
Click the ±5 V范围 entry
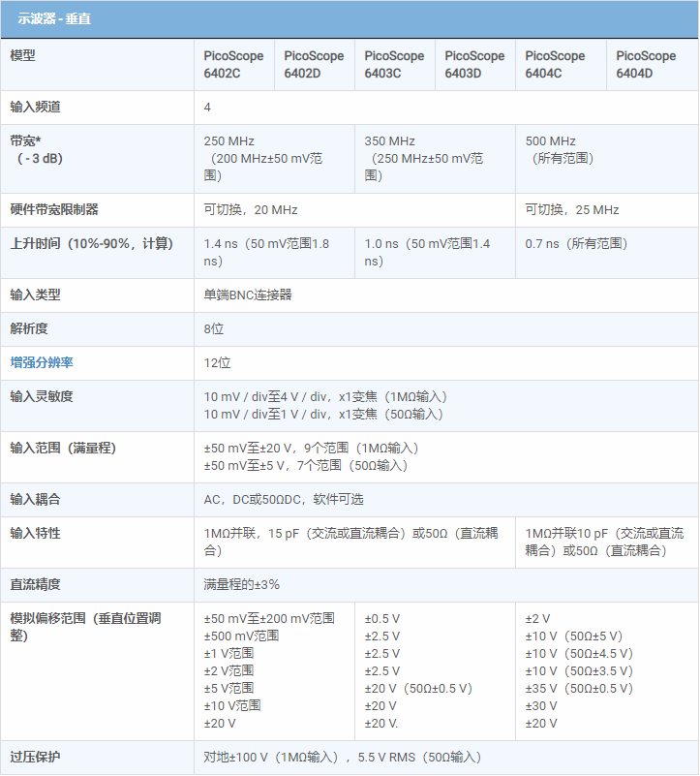pyautogui.click(x=228, y=689)
